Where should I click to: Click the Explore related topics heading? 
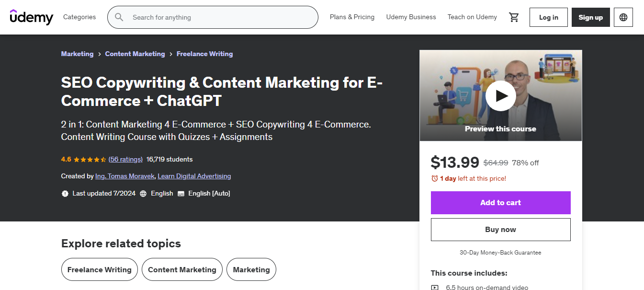(x=121, y=244)
